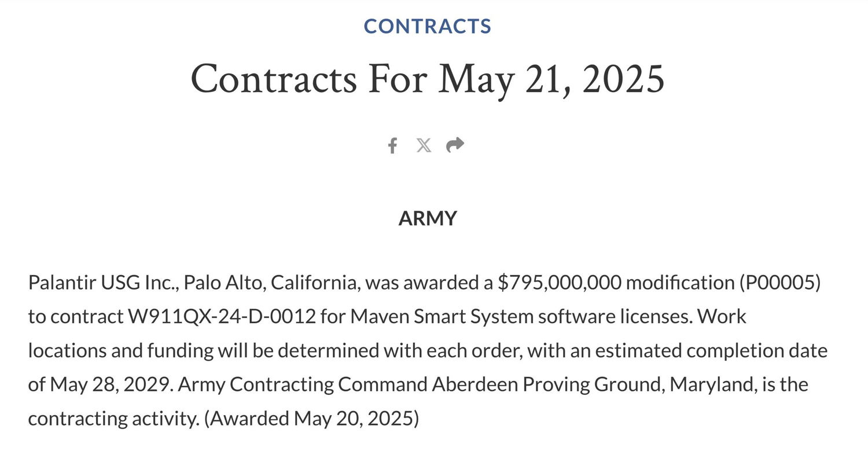Share this page on Facebook
This screenshot has width=868, height=458.
392,145
